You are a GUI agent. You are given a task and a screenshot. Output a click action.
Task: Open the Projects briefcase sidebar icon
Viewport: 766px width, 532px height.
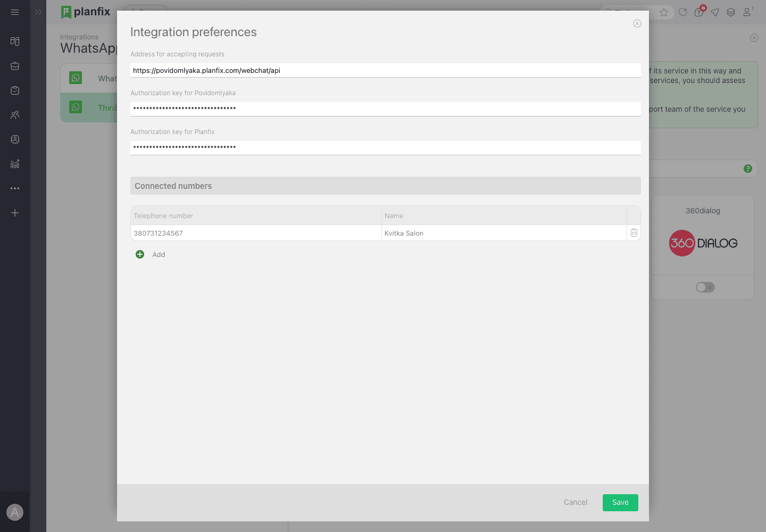point(15,66)
